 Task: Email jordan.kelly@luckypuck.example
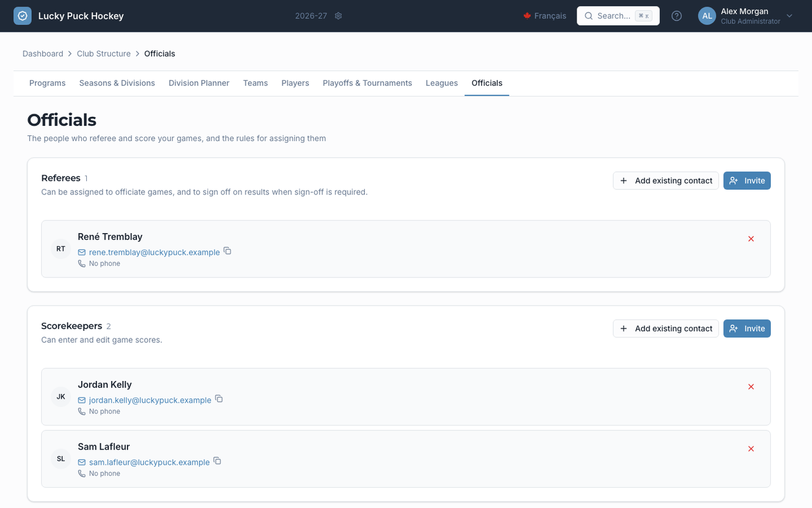(150, 400)
